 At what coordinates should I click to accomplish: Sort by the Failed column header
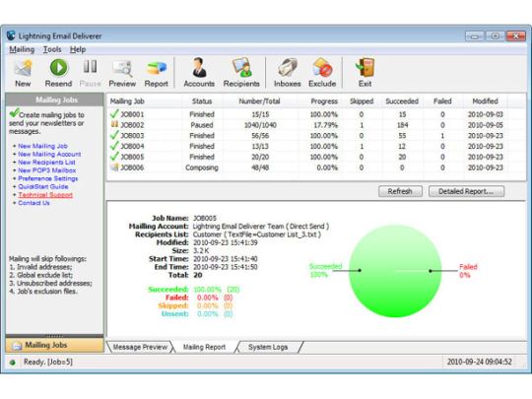(x=442, y=101)
